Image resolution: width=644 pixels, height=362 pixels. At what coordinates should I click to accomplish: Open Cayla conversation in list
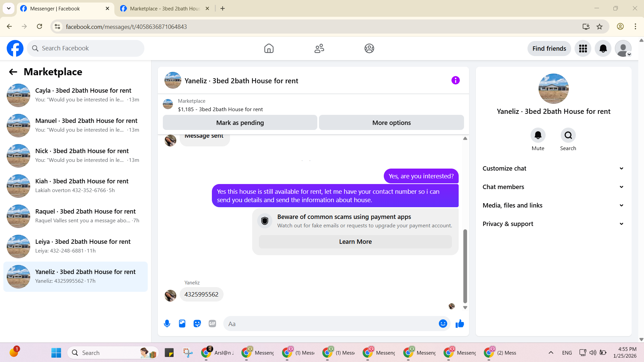coord(76,95)
